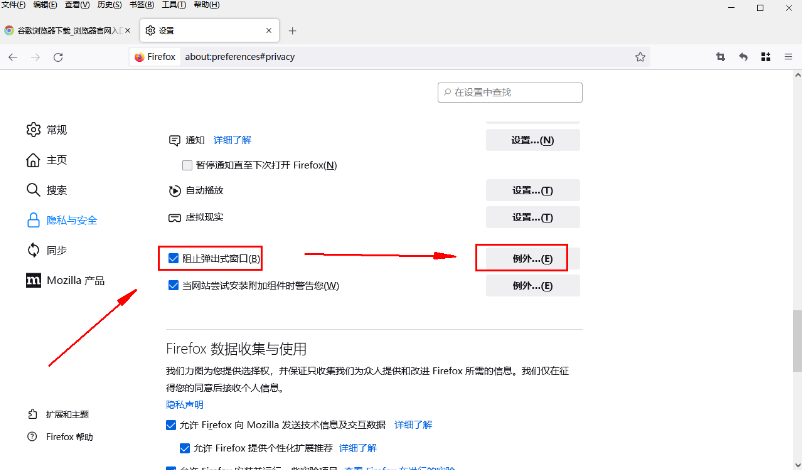Screen dimensions: 802x470
Task: Open 详细了解 link for technical data sharing
Action: pos(413,425)
